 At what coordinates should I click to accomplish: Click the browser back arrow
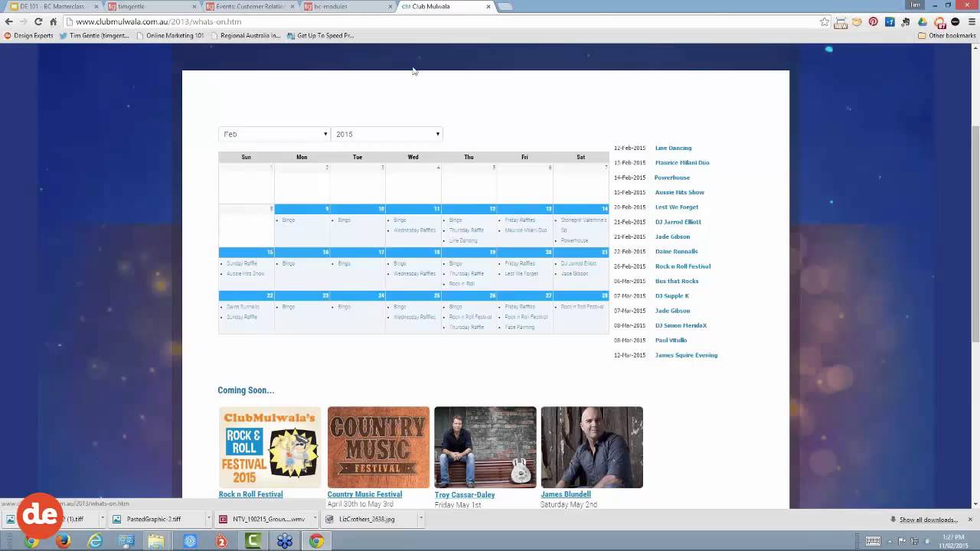coord(8,21)
